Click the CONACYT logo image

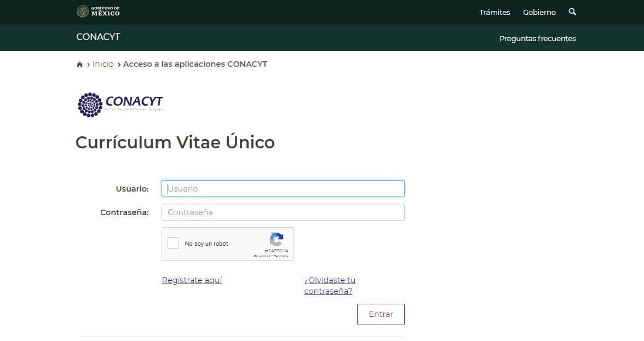pos(120,105)
